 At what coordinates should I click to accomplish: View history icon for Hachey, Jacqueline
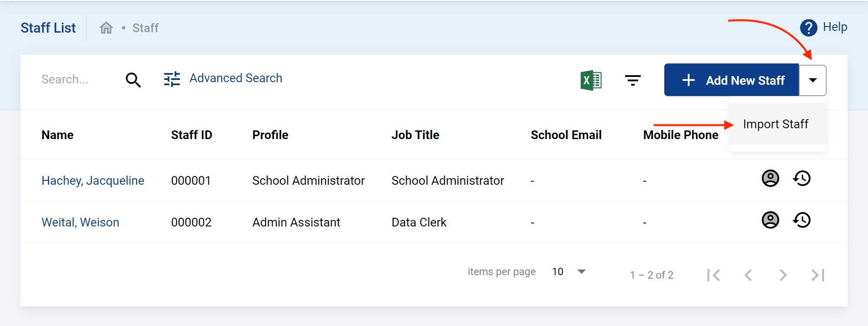pos(801,179)
